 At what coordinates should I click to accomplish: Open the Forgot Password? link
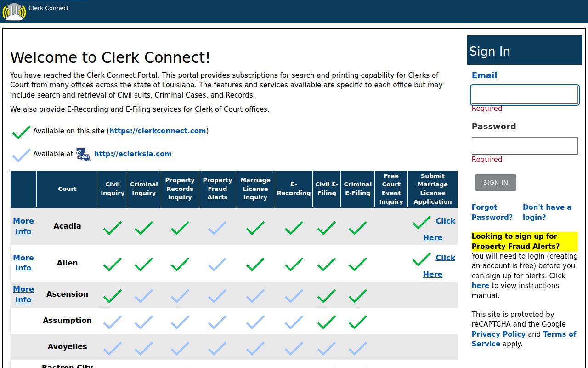492,212
